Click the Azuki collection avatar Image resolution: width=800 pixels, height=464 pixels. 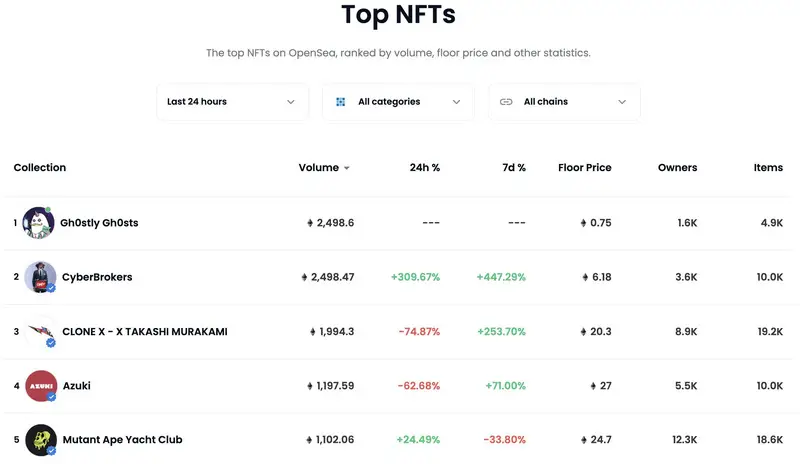coord(40,385)
